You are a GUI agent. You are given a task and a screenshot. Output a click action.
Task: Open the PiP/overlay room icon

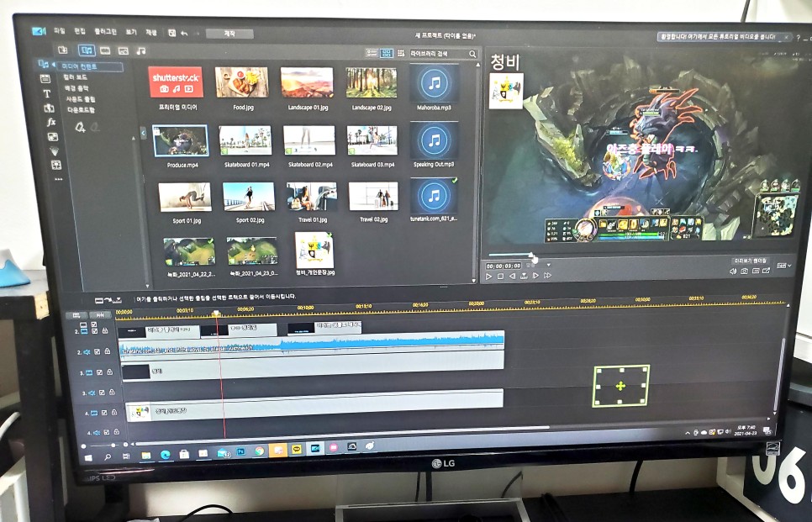(x=53, y=137)
